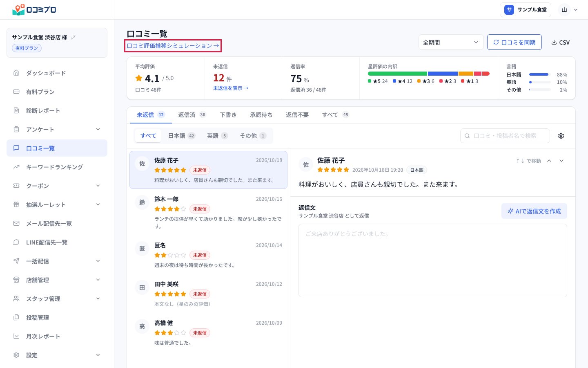Image resolution: width=588 pixels, height=368 pixels.
Task: Click the 佐 avatar in review detail
Action: click(306, 164)
